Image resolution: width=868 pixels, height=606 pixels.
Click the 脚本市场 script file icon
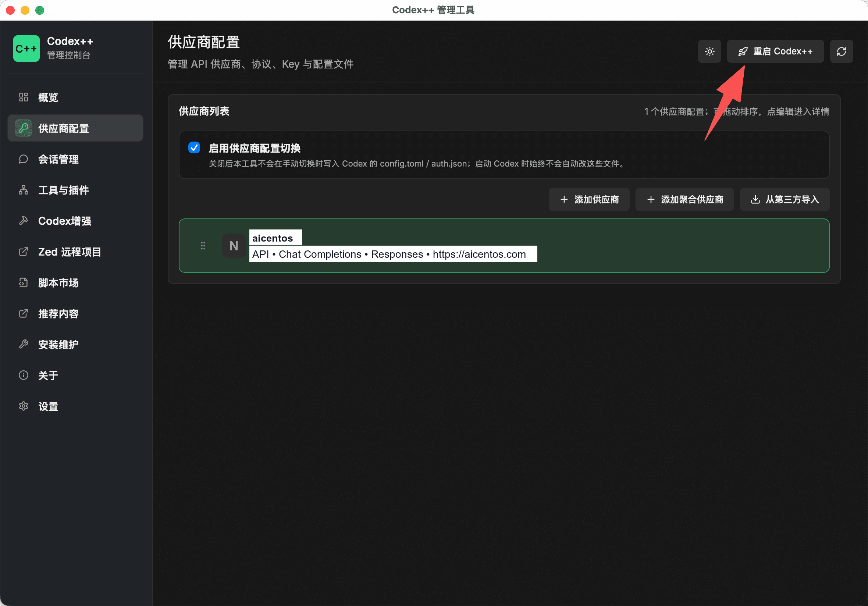[24, 283]
